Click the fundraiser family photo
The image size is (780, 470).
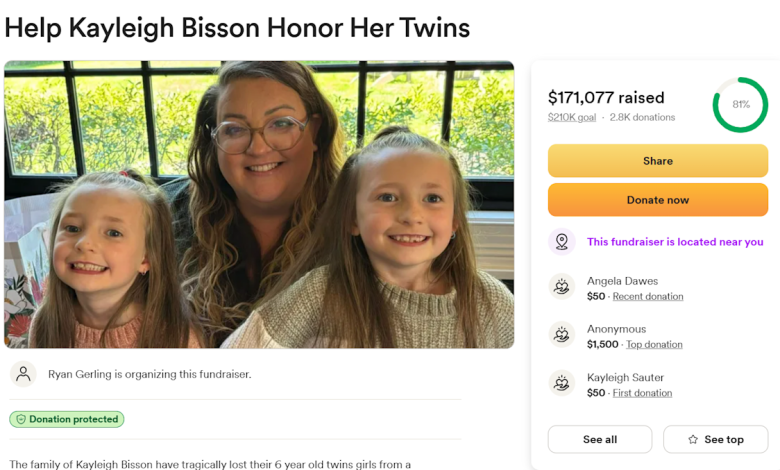point(259,205)
